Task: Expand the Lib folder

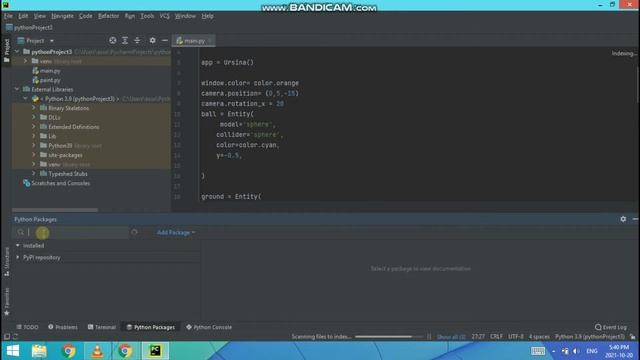Action: [34, 136]
